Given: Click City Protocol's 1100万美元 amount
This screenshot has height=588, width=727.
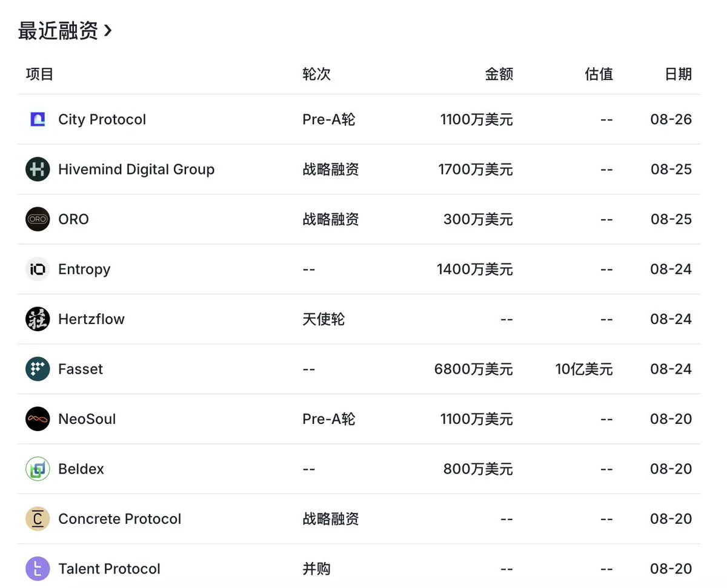Looking at the screenshot, I should pyautogui.click(x=477, y=119).
